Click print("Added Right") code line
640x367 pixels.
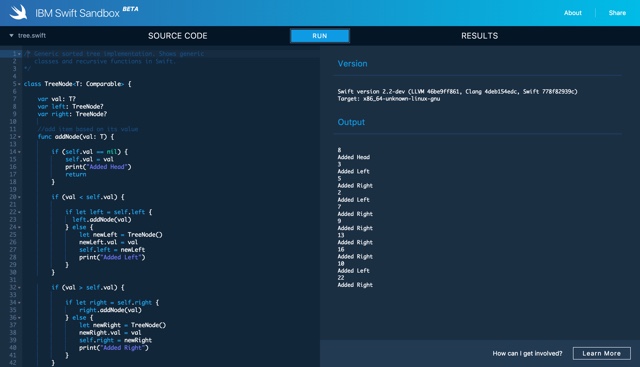point(114,348)
